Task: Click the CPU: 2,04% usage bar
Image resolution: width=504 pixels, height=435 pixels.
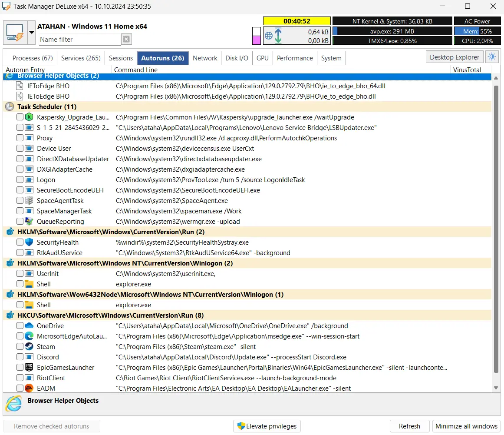Action: 478,41
